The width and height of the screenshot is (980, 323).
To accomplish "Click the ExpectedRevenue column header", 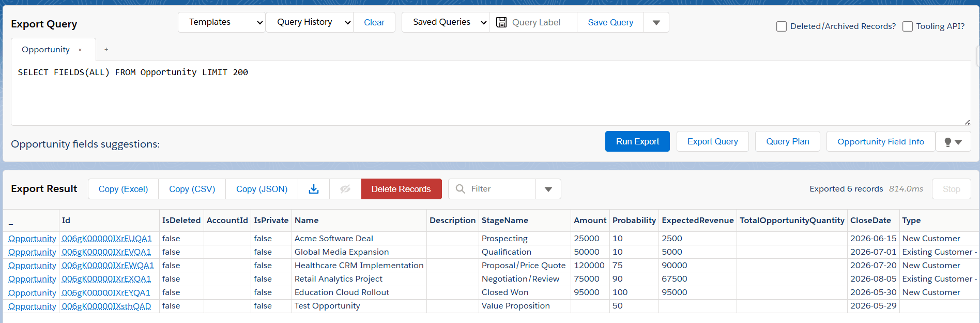I will point(698,221).
